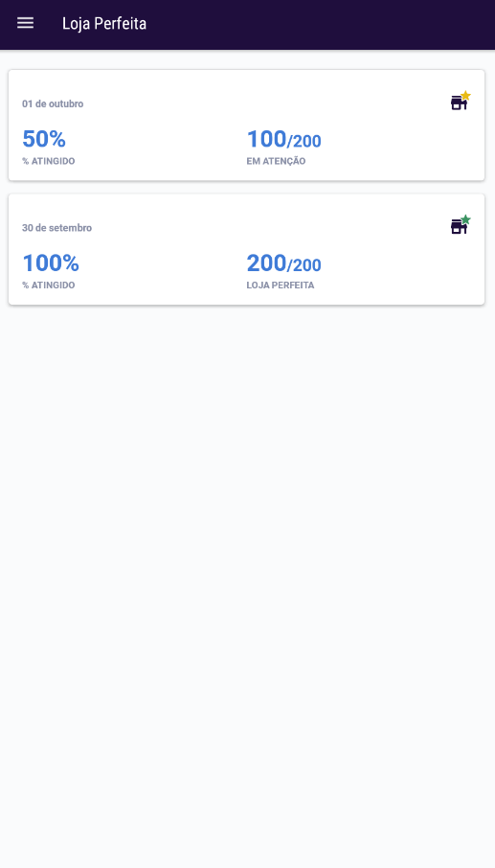Tap the Loja Perfeita header title
This screenshot has width=495, height=868.
click(104, 24)
